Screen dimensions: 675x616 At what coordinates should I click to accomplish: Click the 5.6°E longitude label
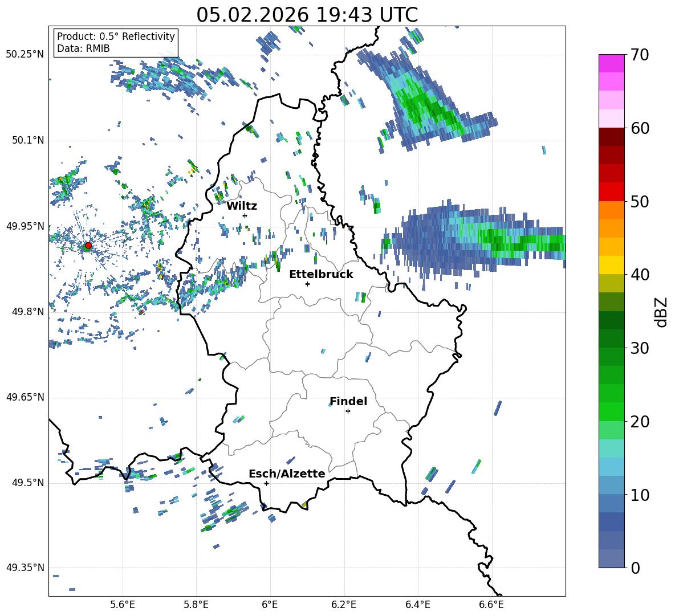pyautogui.click(x=123, y=605)
